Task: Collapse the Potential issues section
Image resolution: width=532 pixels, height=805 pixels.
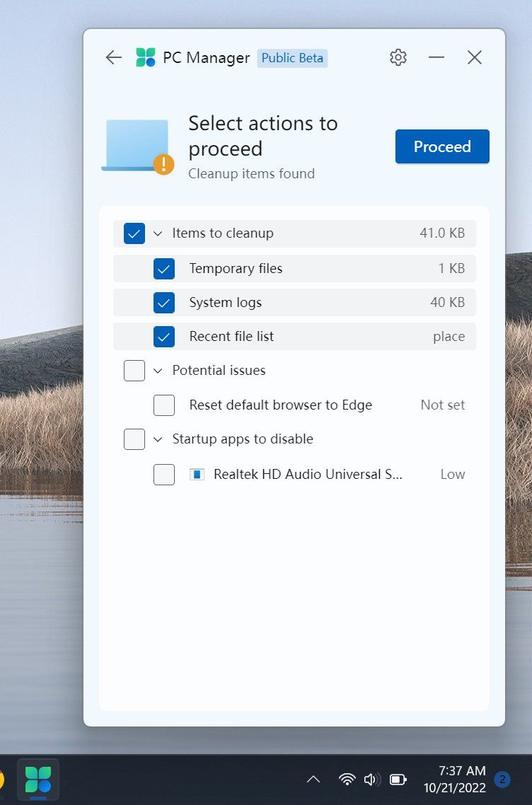Action: 158,371
